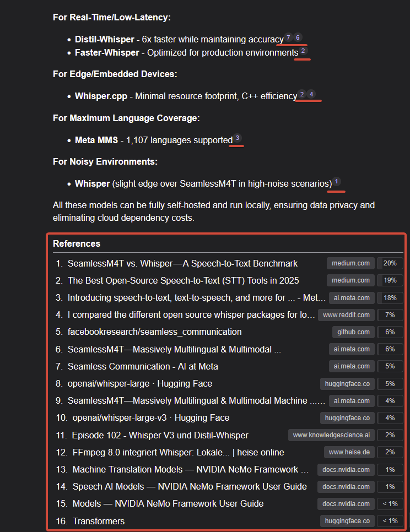This screenshot has width=410, height=532.
Task: Open the openai/whisper-large-v3 Hugging Face reference
Action: point(151,418)
